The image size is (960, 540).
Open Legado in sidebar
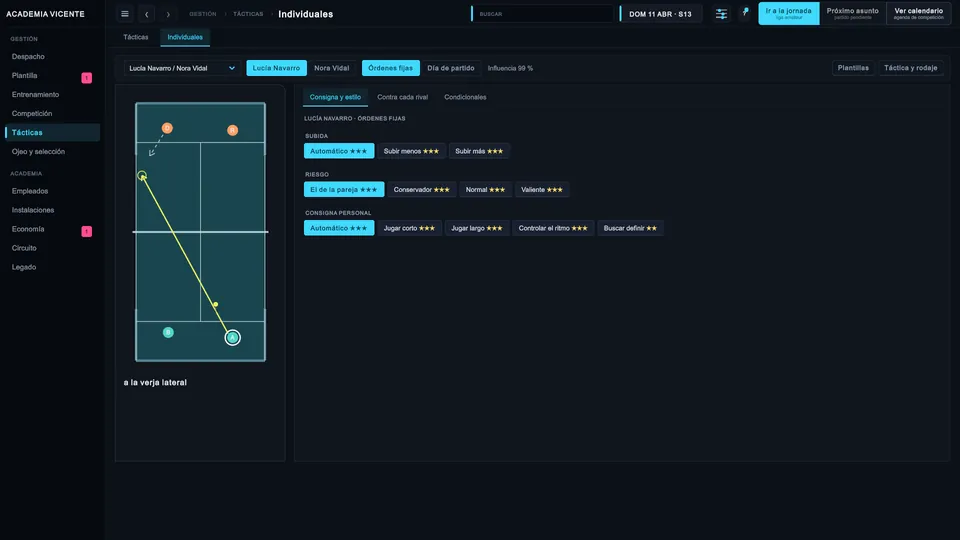click(x=53, y=267)
